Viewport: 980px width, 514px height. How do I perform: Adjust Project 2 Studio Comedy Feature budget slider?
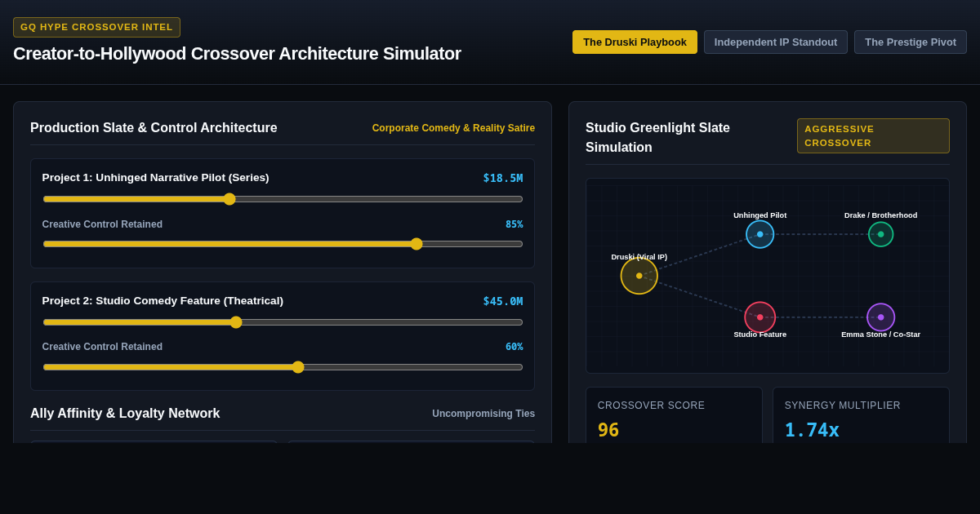(283, 322)
